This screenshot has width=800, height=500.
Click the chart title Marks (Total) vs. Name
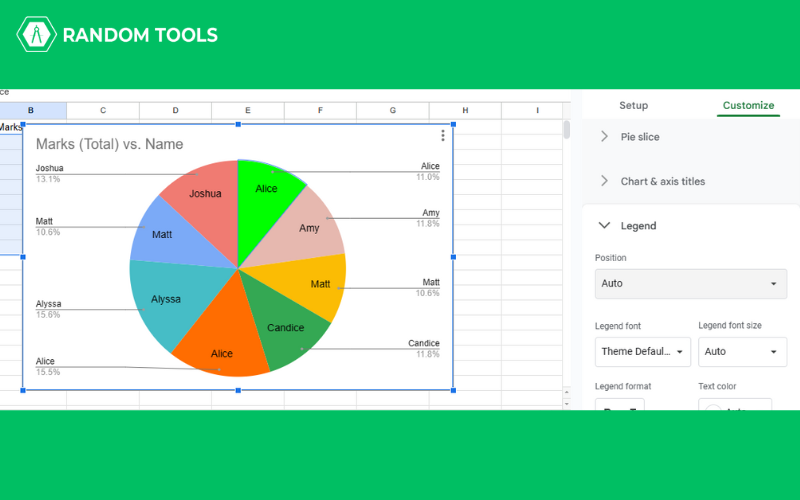point(109,144)
